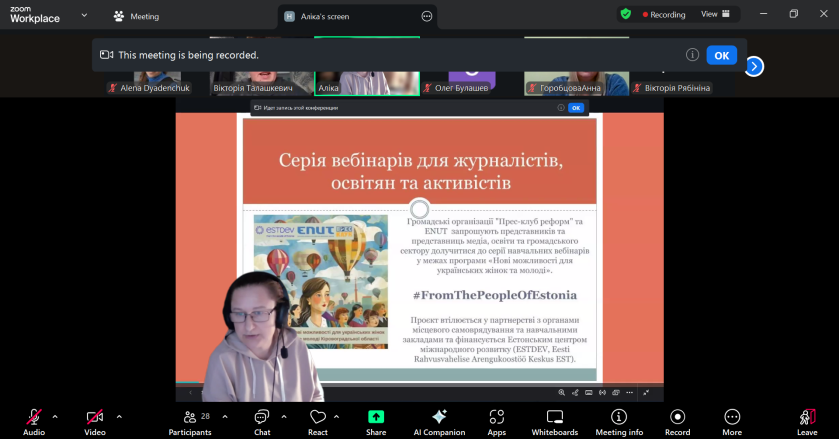839x439 pixels.
Task: Click ellipsis icon in shared presentation toolbar
Action: pyautogui.click(x=629, y=392)
